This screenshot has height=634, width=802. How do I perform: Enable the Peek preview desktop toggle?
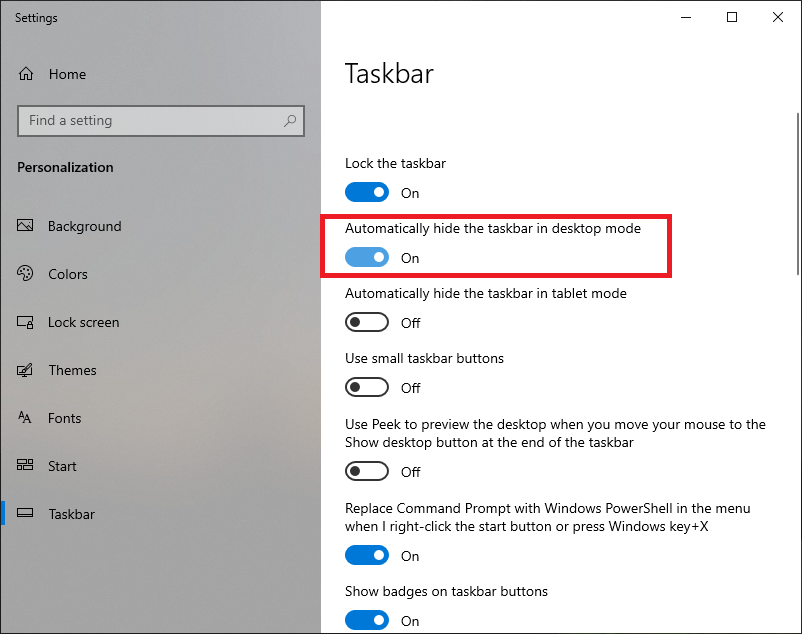pyautogui.click(x=366, y=471)
